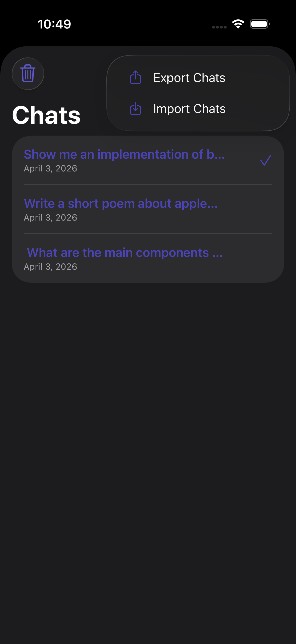Click the share icon beside Export Chats

pos(135,78)
